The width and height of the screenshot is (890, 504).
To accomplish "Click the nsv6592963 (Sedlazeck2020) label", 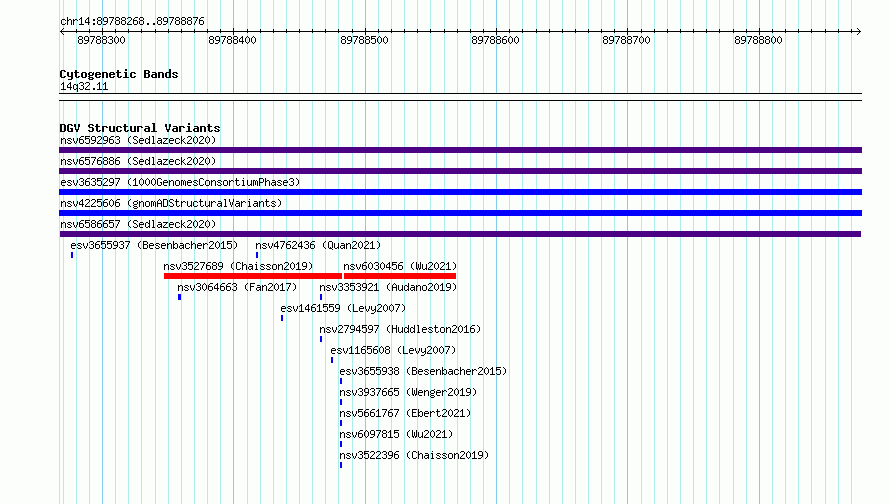I will tap(138, 140).
